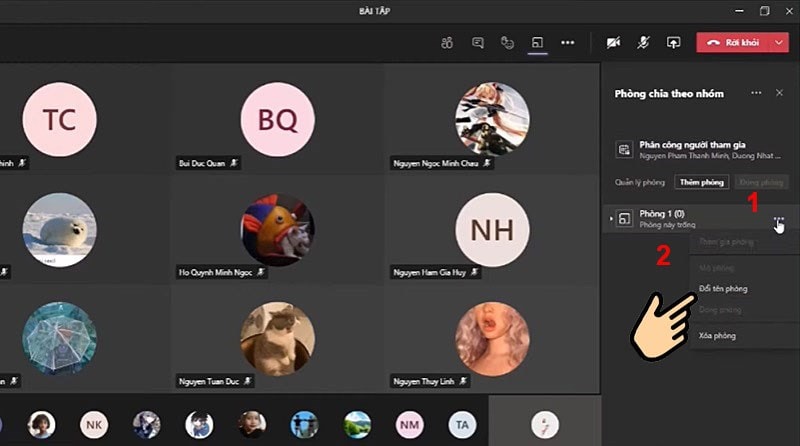Viewport: 800px width, 446px height.
Task: Select Nguyen Ngoc Minh Chau's avatar
Action: 492,119
